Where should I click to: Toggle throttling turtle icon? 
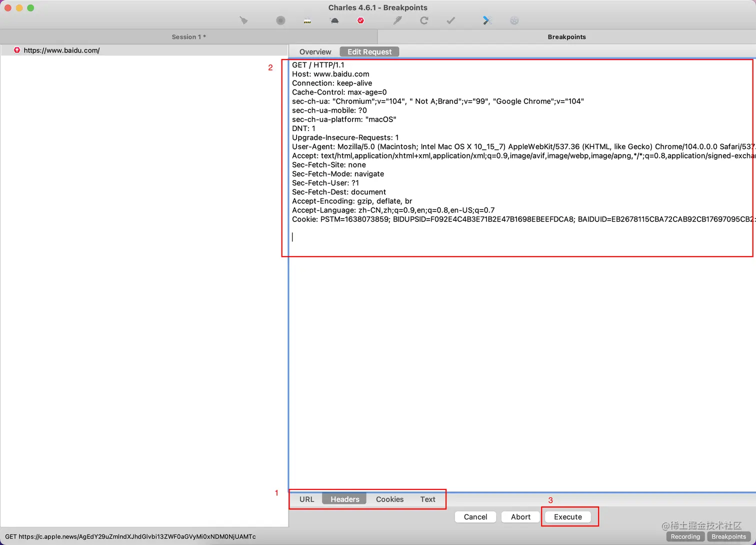point(334,20)
